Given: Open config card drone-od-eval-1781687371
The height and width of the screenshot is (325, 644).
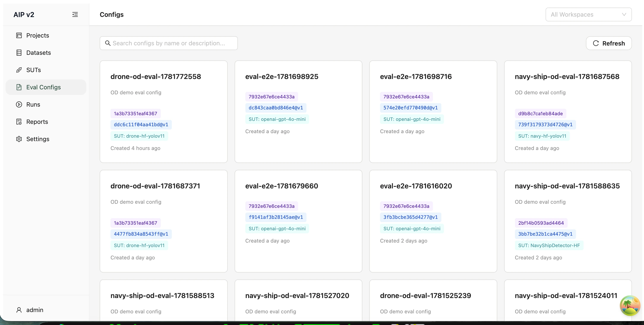Looking at the screenshot, I should tap(164, 221).
